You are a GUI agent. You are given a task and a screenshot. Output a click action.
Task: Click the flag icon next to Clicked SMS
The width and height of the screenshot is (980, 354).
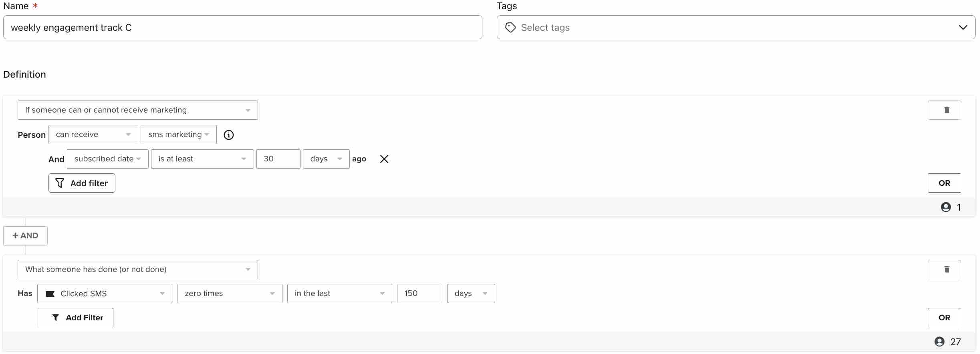coord(50,294)
